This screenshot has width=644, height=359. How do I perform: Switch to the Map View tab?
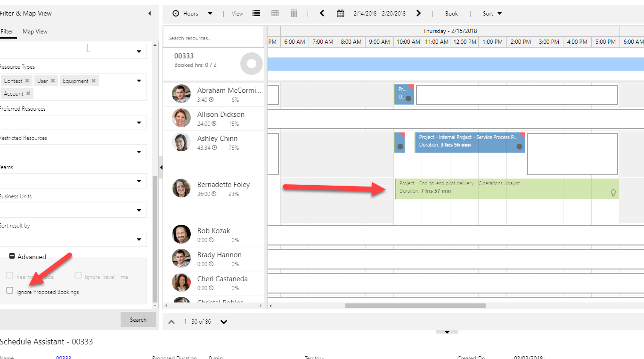click(x=35, y=32)
